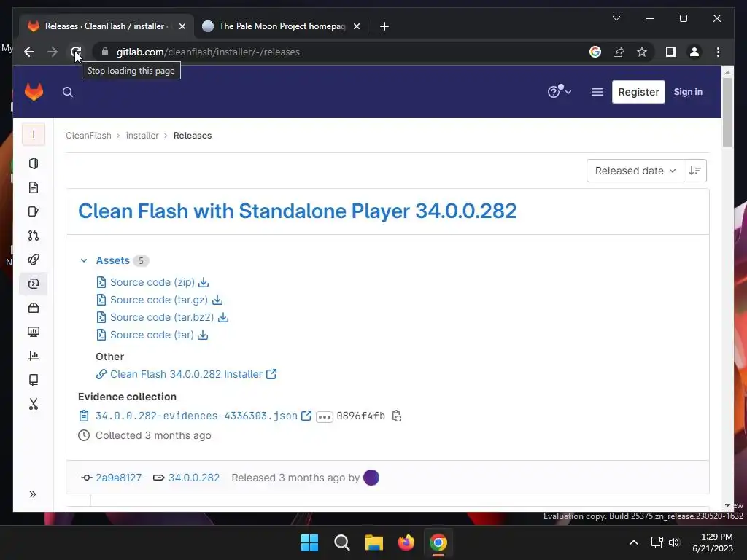Viewport: 747px width, 560px height.
Task: Expand the sidebar with double chevron
Action: [x=32, y=494]
